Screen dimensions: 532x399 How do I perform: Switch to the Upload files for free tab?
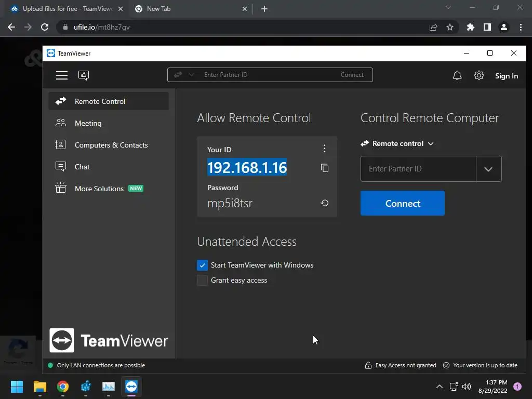(x=66, y=9)
